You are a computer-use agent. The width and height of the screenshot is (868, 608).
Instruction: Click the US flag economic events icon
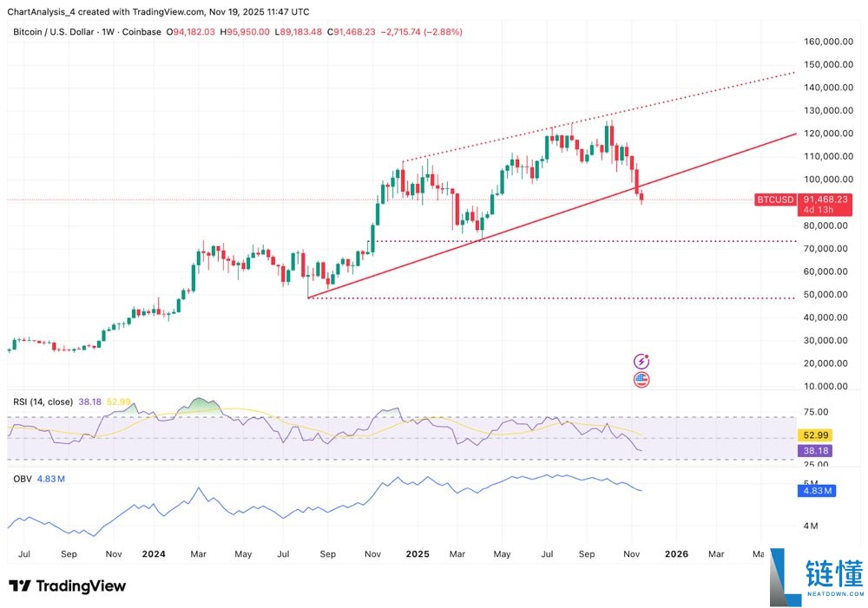[641, 379]
